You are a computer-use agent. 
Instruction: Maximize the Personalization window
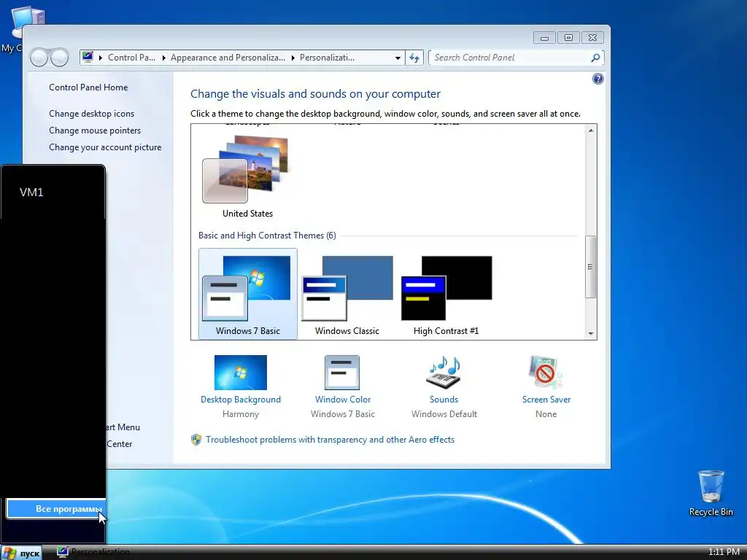click(x=568, y=38)
